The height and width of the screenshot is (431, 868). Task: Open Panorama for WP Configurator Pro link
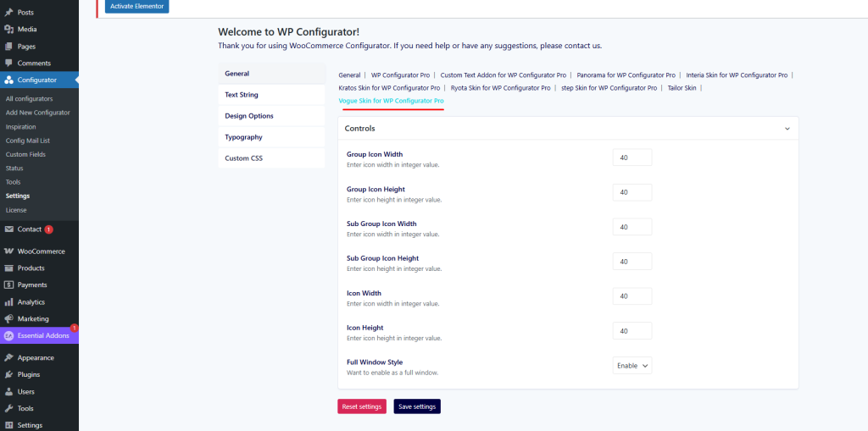coord(626,75)
